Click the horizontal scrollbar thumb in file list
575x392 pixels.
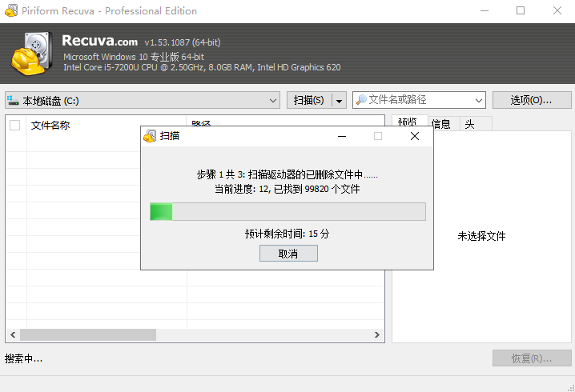88,335
